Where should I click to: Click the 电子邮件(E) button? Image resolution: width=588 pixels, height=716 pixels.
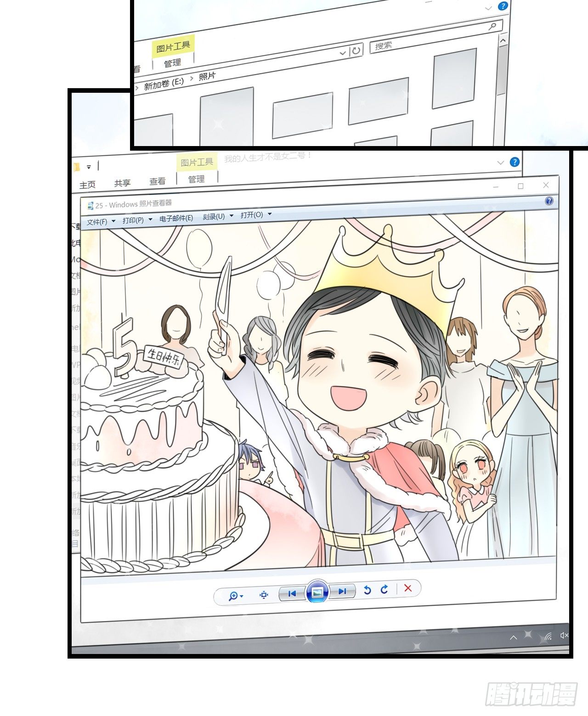click(176, 219)
